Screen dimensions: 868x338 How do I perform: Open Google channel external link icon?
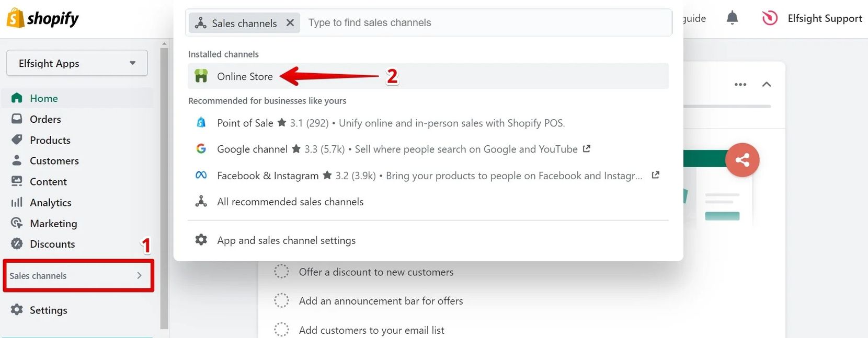pyautogui.click(x=587, y=149)
